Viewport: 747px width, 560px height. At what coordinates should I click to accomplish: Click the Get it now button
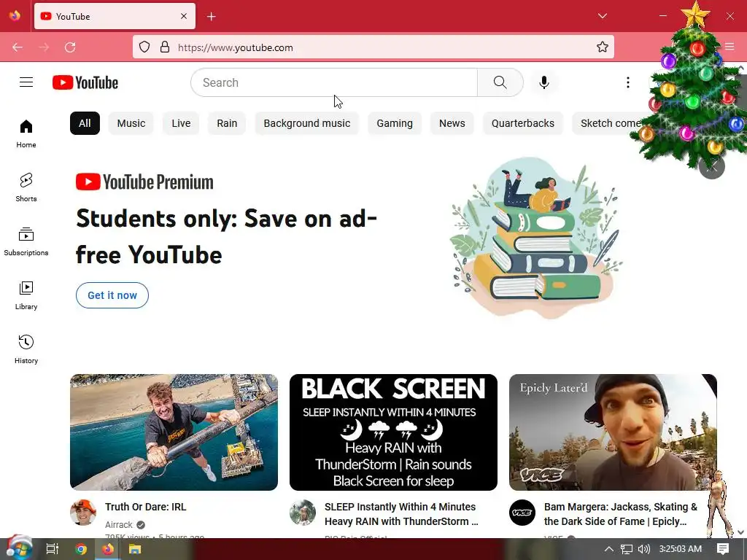coord(112,295)
